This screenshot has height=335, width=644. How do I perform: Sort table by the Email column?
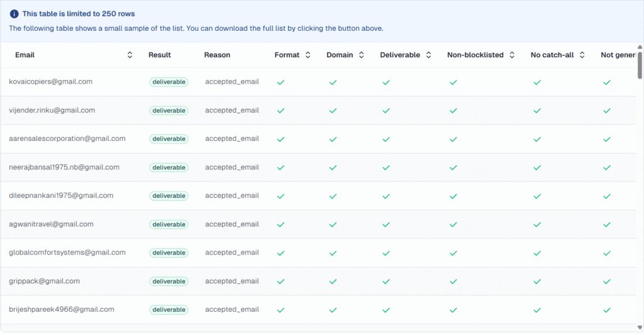[130, 55]
